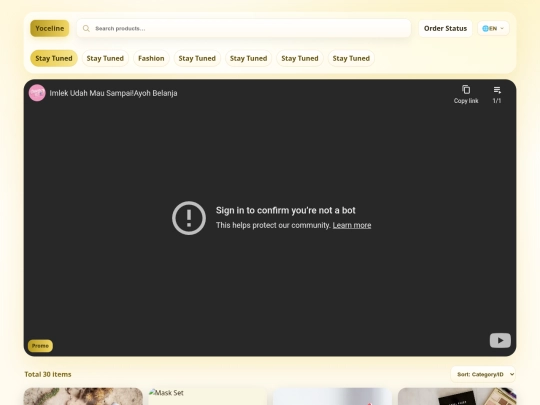Viewport: 540px width, 405px height.
Task: Open the Sort: CategoryID dropdown
Action: click(483, 374)
